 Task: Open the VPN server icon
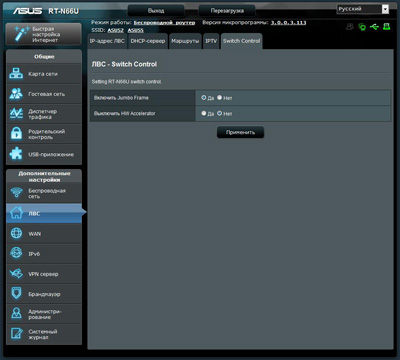(16, 274)
